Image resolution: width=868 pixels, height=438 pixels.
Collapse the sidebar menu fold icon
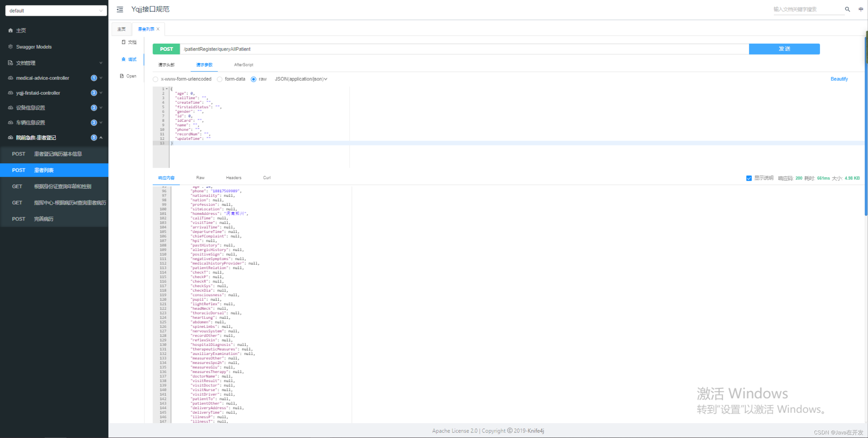(x=120, y=9)
